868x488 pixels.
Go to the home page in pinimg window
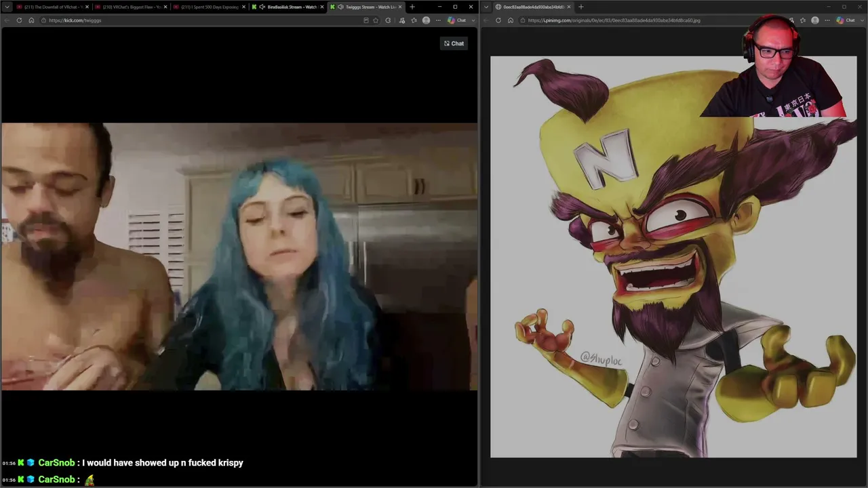511,20
